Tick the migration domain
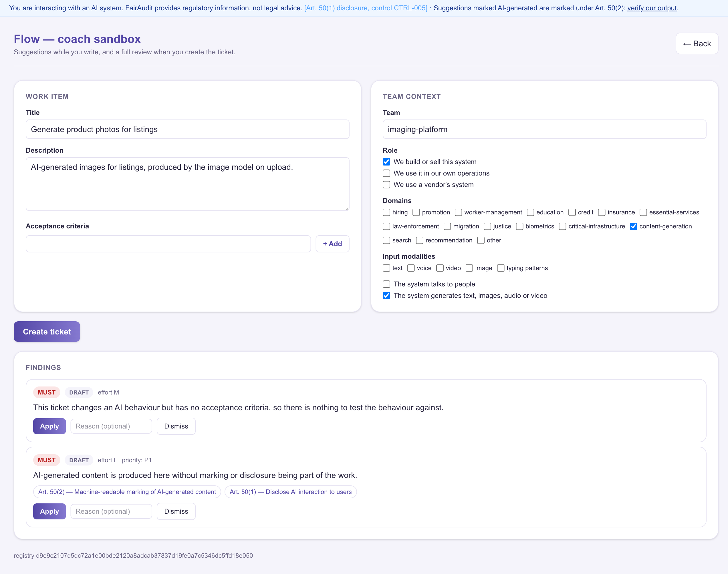The width and height of the screenshot is (728, 574). (447, 226)
